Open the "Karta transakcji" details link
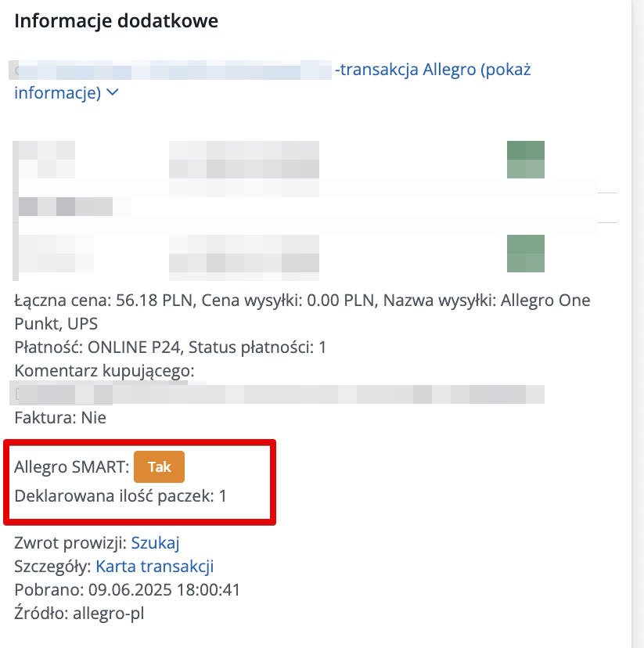Screen dimensions: 644x648 154,566
